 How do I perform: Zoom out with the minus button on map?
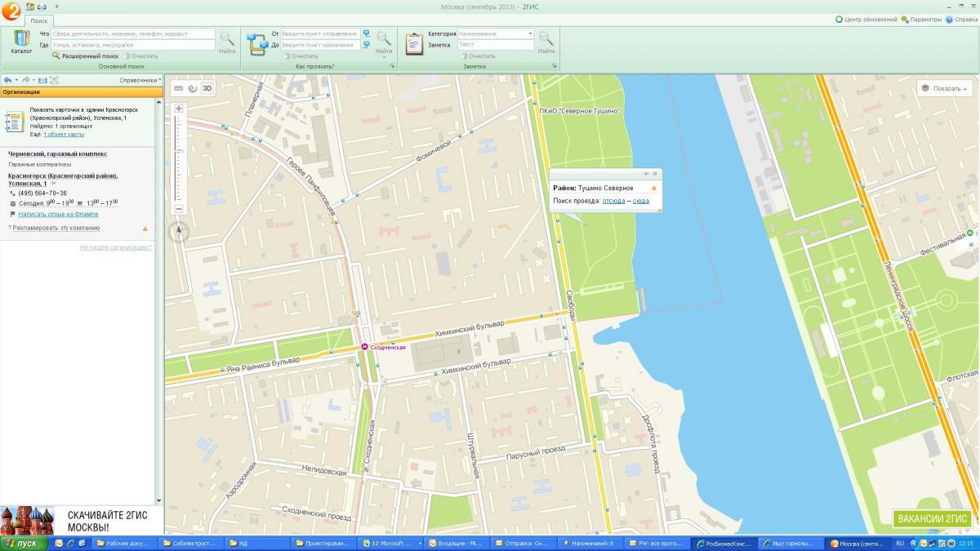(179, 210)
